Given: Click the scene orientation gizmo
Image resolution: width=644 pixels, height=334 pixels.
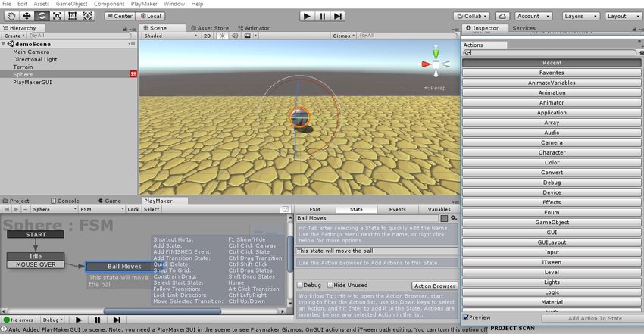Looking at the screenshot, I should pyautogui.click(x=436, y=64).
